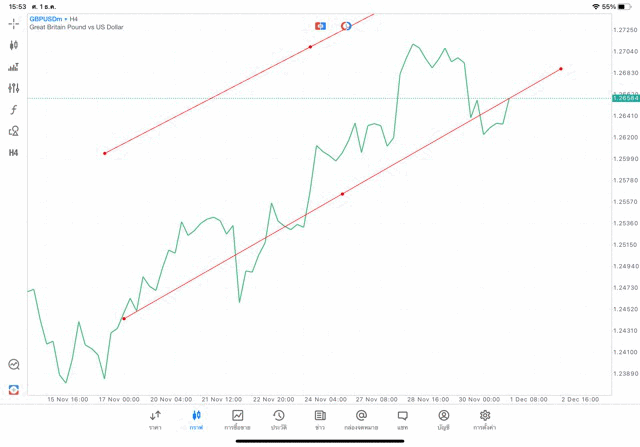This screenshot has width=640, height=447.
Task: Open the News (ข่าว) tab
Action: 320,419
